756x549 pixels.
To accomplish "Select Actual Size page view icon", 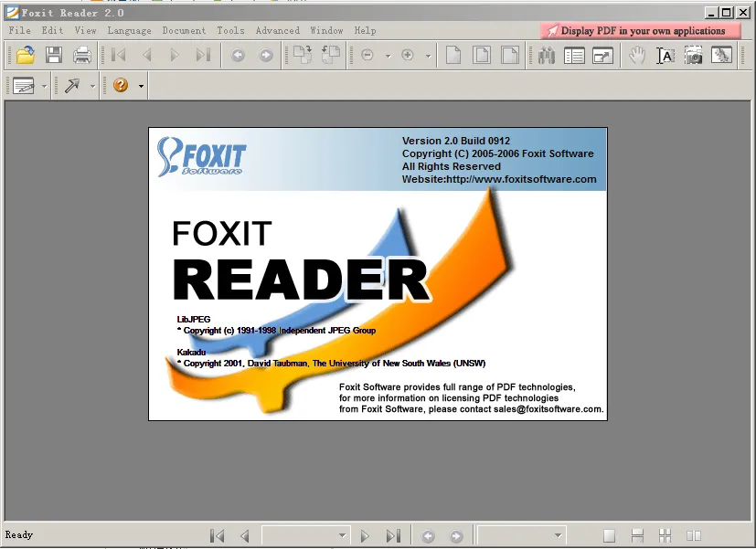I will [453, 55].
